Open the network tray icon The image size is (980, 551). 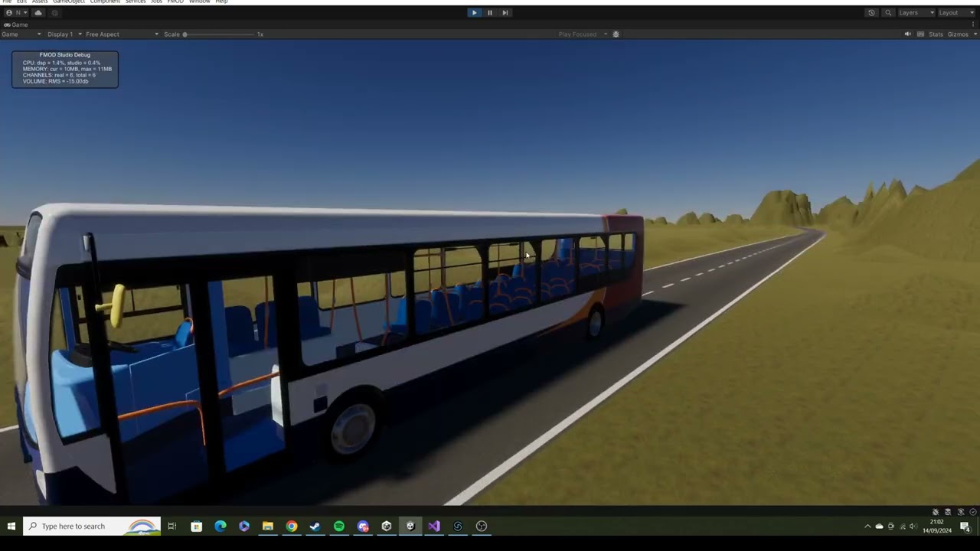pyautogui.click(x=902, y=527)
